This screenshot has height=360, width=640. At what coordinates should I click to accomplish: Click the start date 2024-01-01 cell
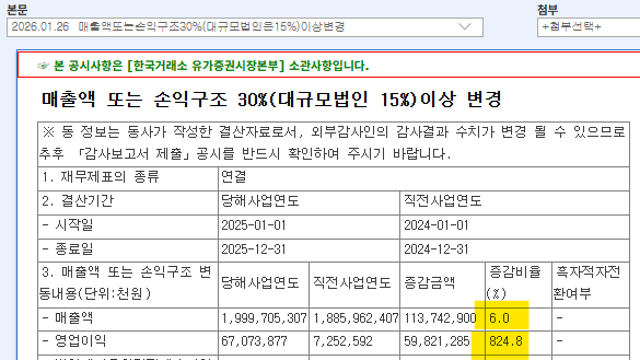514,226
